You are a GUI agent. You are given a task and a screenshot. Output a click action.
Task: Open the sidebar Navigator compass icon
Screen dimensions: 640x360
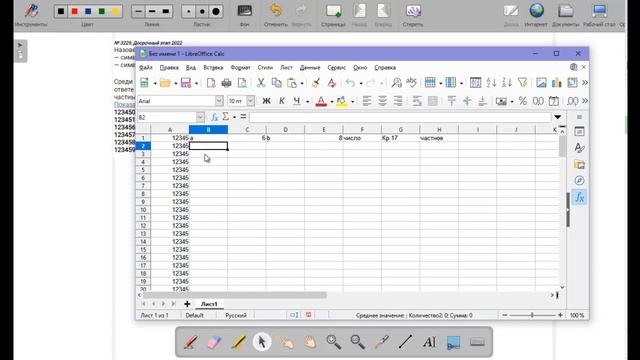(x=579, y=180)
